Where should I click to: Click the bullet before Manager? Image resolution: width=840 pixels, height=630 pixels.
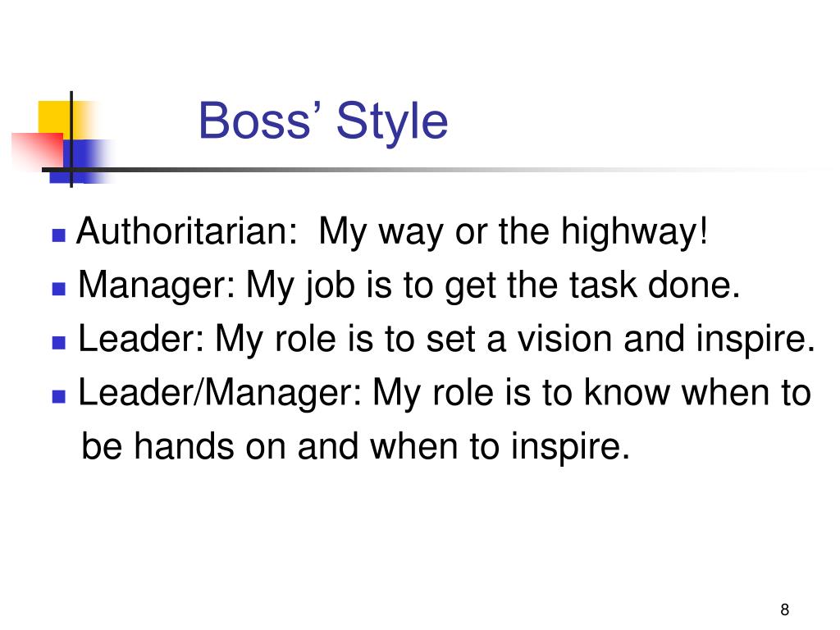(x=59, y=289)
